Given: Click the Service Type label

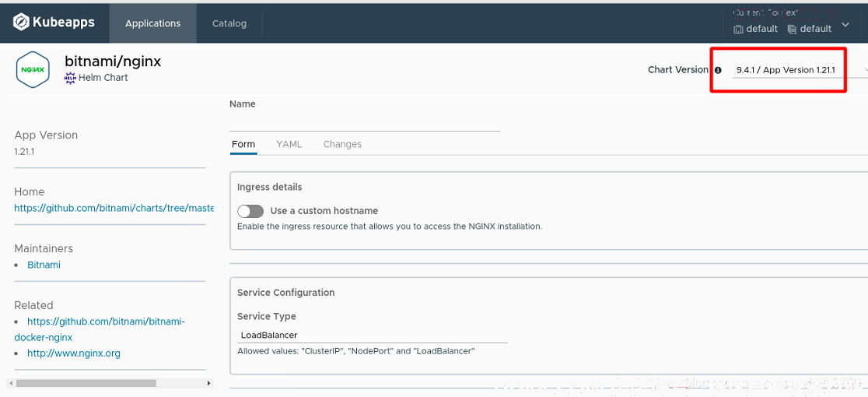Looking at the screenshot, I should point(267,316).
